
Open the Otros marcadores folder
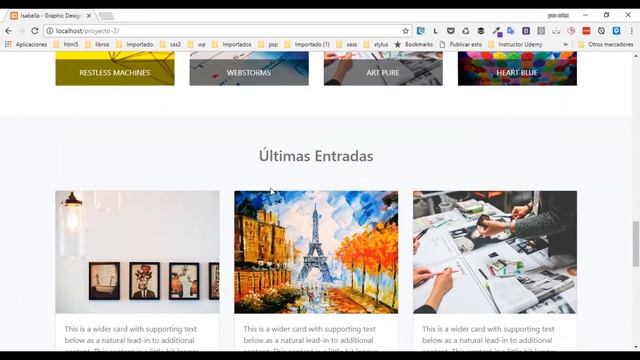(x=606, y=44)
